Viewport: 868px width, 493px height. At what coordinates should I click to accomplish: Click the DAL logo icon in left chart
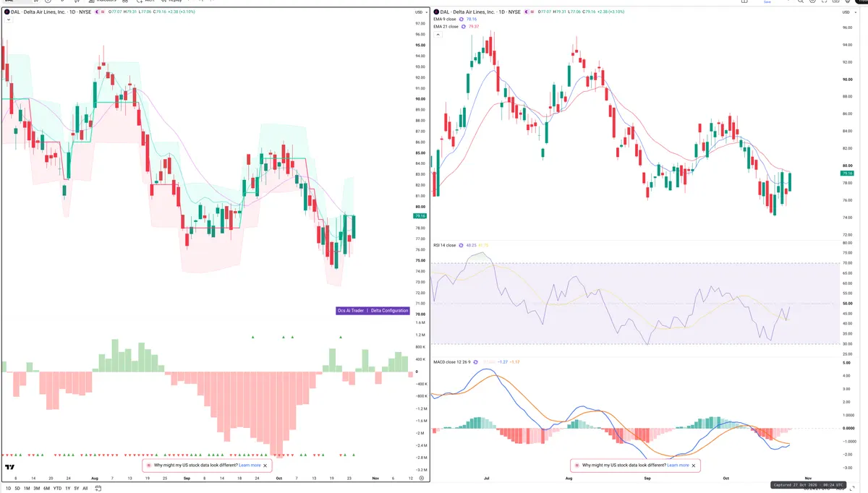tap(7, 12)
